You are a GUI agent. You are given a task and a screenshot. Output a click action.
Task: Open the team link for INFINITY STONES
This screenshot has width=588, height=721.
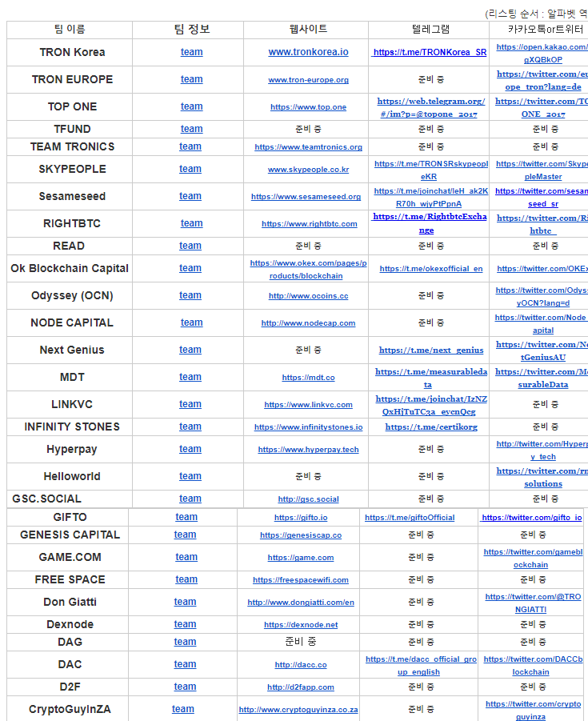pos(190,427)
